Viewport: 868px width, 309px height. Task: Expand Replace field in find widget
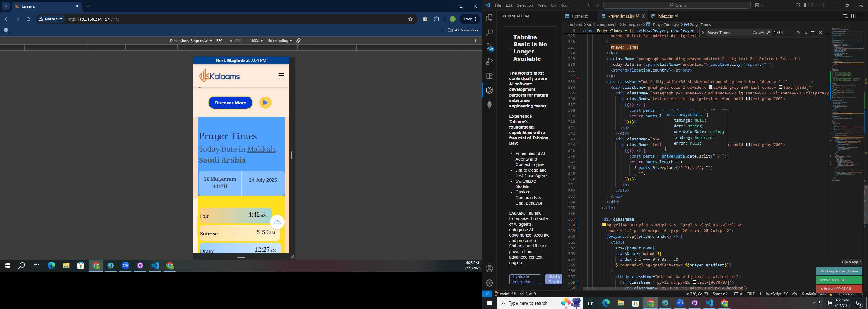pyautogui.click(x=703, y=33)
